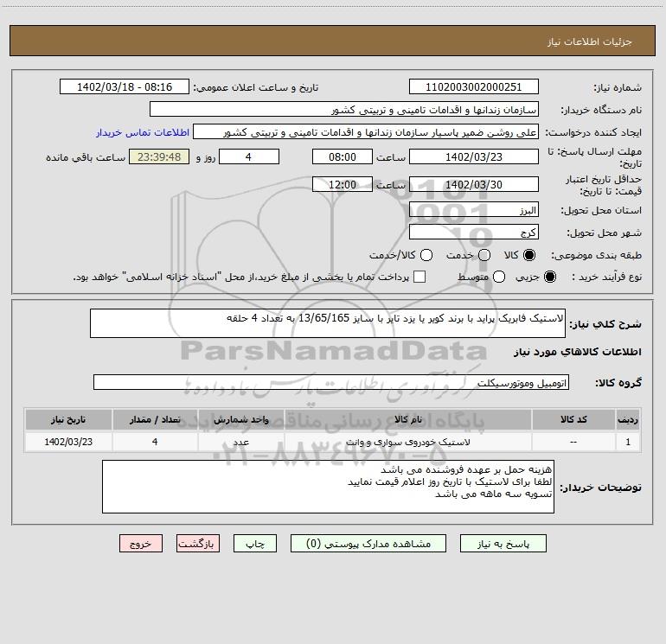666x644 pixels.
Task: Click the نوع فرآیند خرید label
Action: [x=606, y=277]
